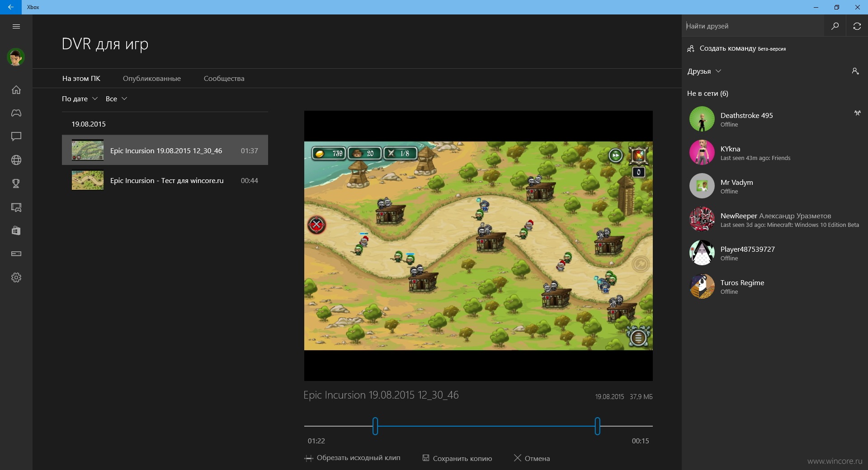Open Achievements trophy icon
Viewport: 868px width, 470px height.
click(16, 183)
